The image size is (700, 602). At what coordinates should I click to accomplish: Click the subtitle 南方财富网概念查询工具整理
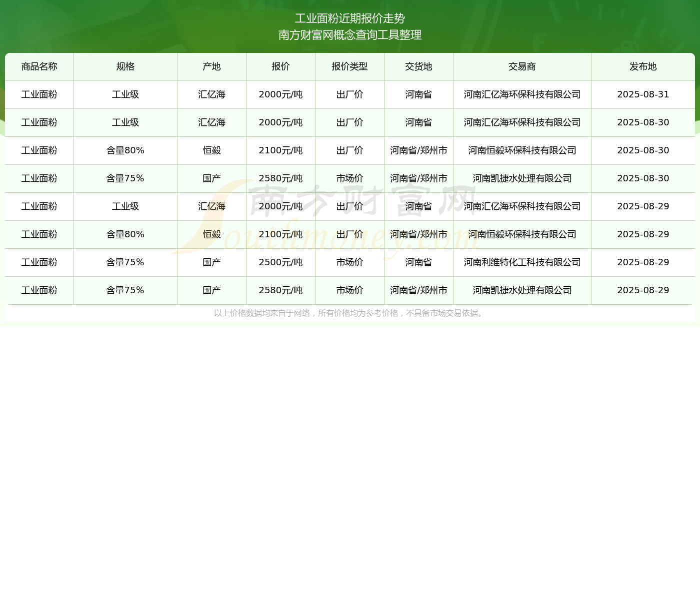click(350, 35)
